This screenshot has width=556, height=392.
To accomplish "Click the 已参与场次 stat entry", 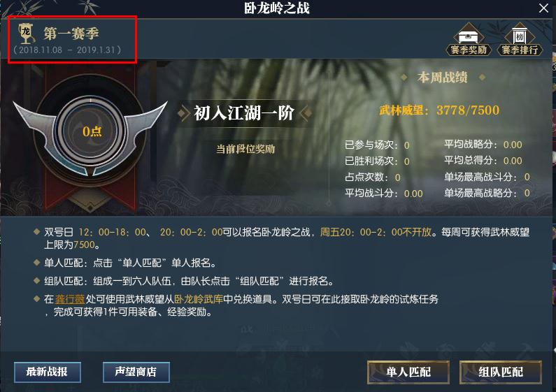I will tap(377, 145).
